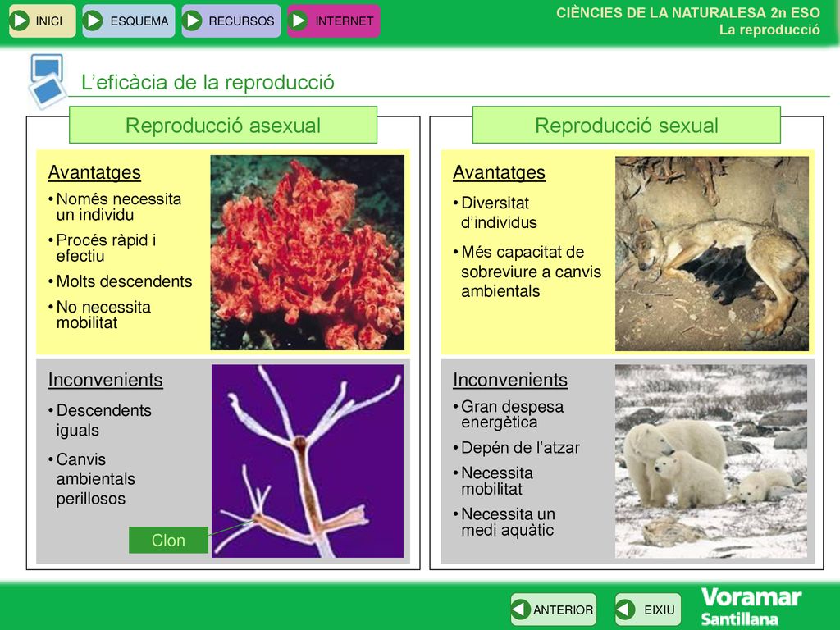Image resolution: width=840 pixels, height=630 pixels.
Task: Click the text Depén de l'atzar
Action: 520,447
